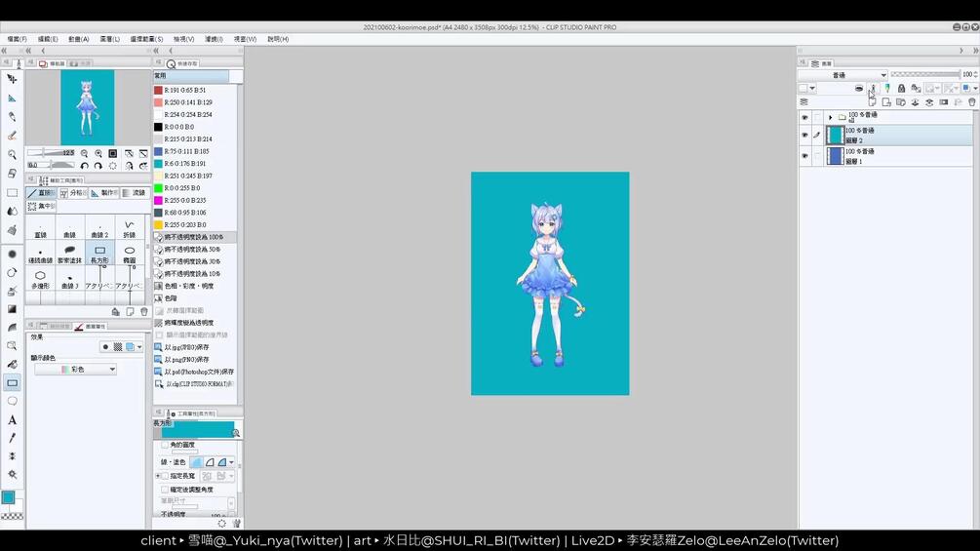Open 線・塗色 dropdown arrow
Screen dimensions: 980x551
231,463
